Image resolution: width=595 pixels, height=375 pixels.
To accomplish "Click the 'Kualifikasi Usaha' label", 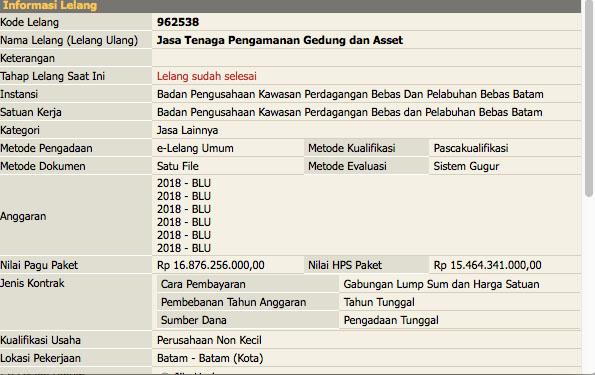I will tap(40, 340).
